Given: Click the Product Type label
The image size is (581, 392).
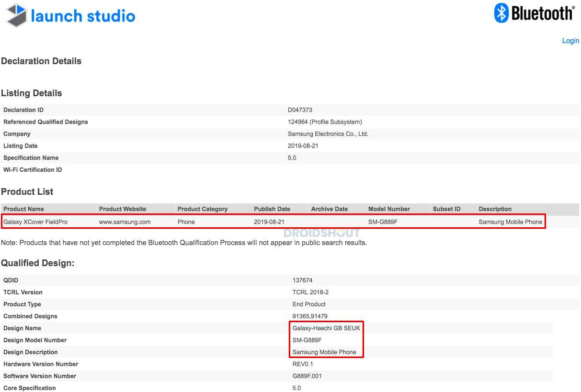Looking at the screenshot, I should tap(22, 304).
